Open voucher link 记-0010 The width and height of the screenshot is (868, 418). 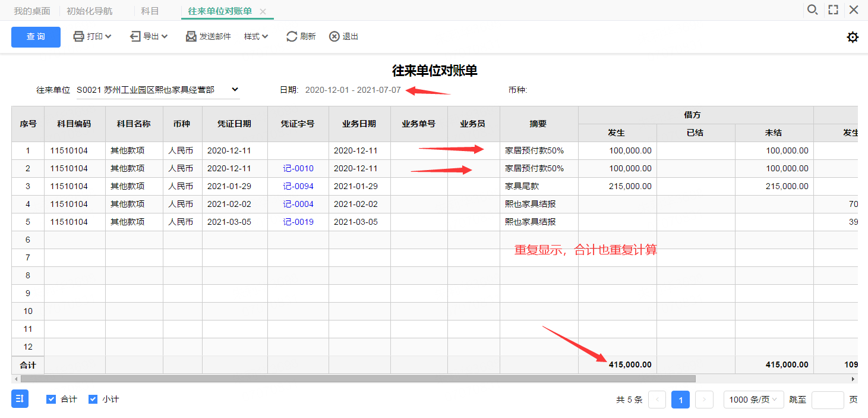point(298,168)
